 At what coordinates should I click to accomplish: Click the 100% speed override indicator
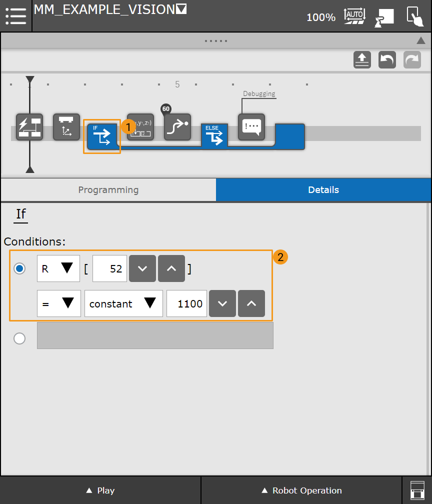pyautogui.click(x=321, y=17)
